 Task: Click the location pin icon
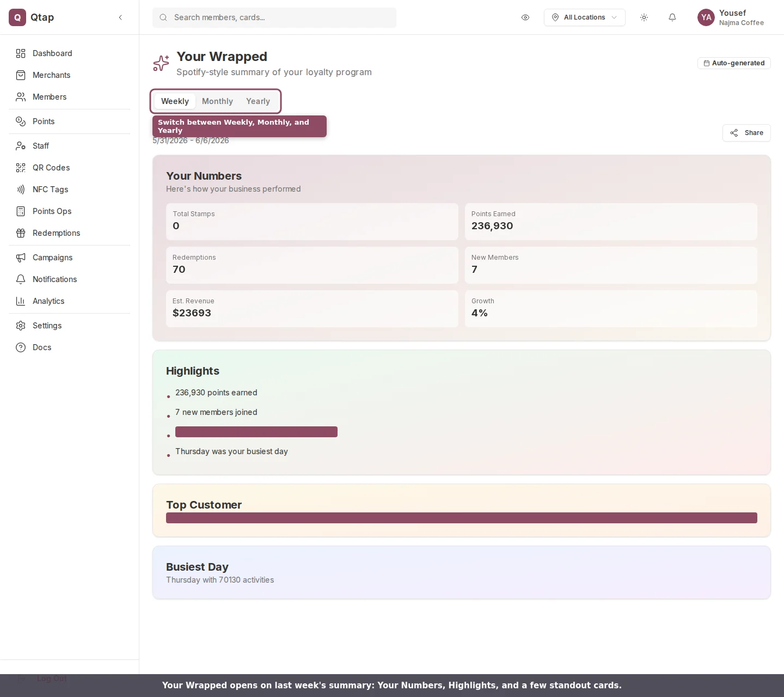(x=555, y=17)
